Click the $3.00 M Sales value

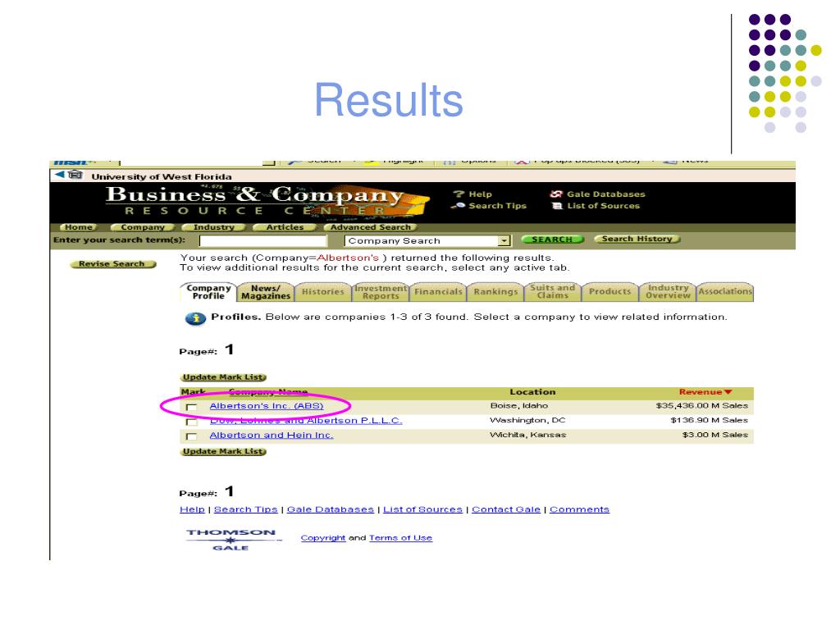[x=714, y=435]
